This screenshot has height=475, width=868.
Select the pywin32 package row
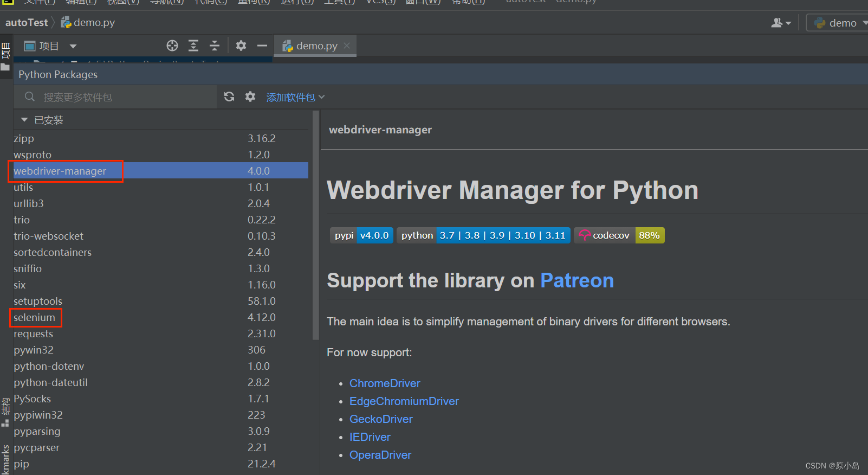(161, 350)
